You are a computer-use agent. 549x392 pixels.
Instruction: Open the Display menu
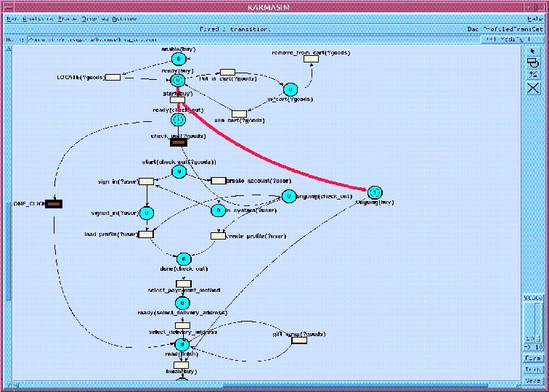pyautogui.click(x=95, y=19)
